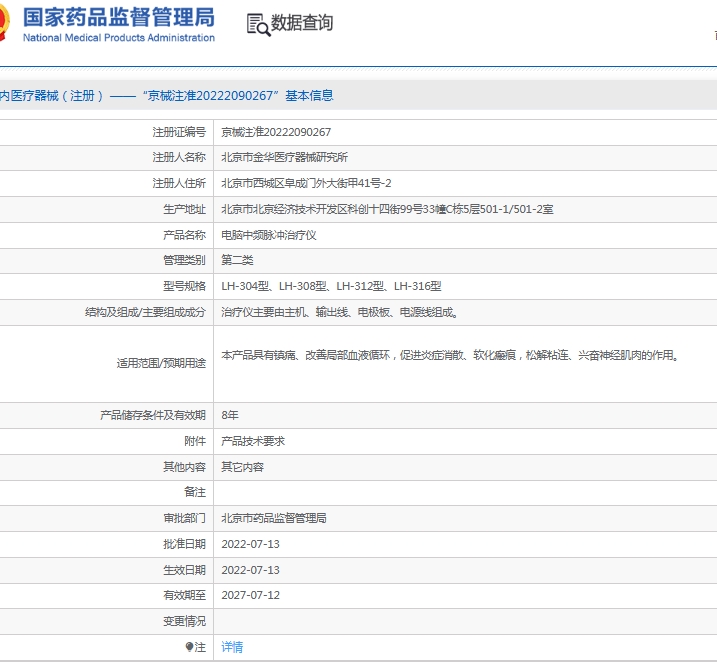The height and width of the screenshot is (668, 717).
Task: Click the 国家药品监督管理局 title
Action: coord(119,17)
